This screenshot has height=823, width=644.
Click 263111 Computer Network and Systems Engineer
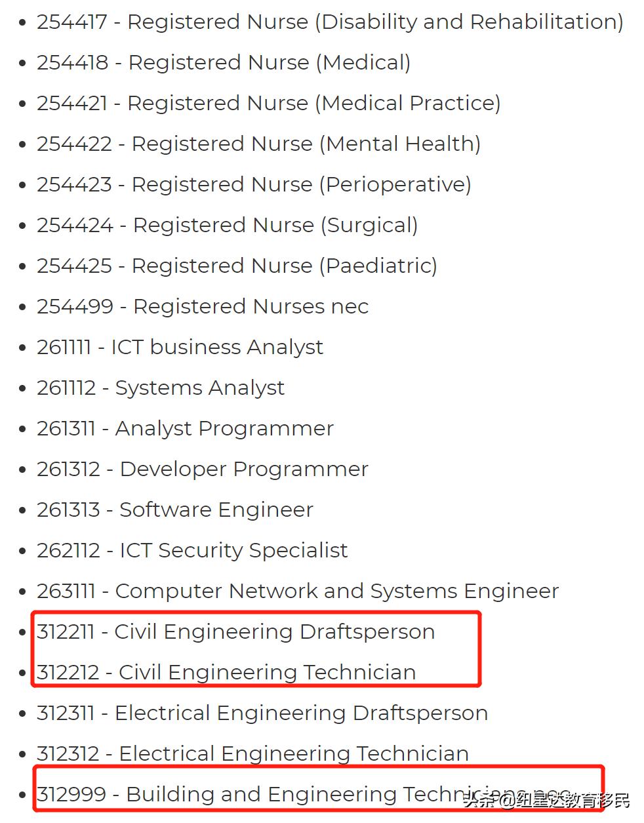[298, 591]
